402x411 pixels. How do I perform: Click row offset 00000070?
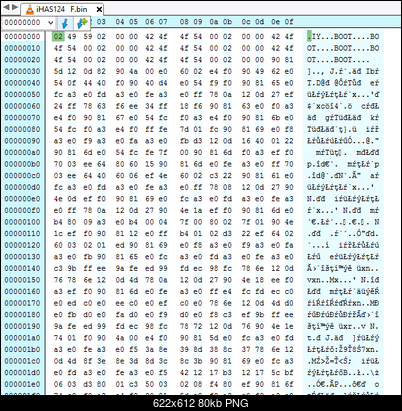pyautogui.click(x=22, y=118)
